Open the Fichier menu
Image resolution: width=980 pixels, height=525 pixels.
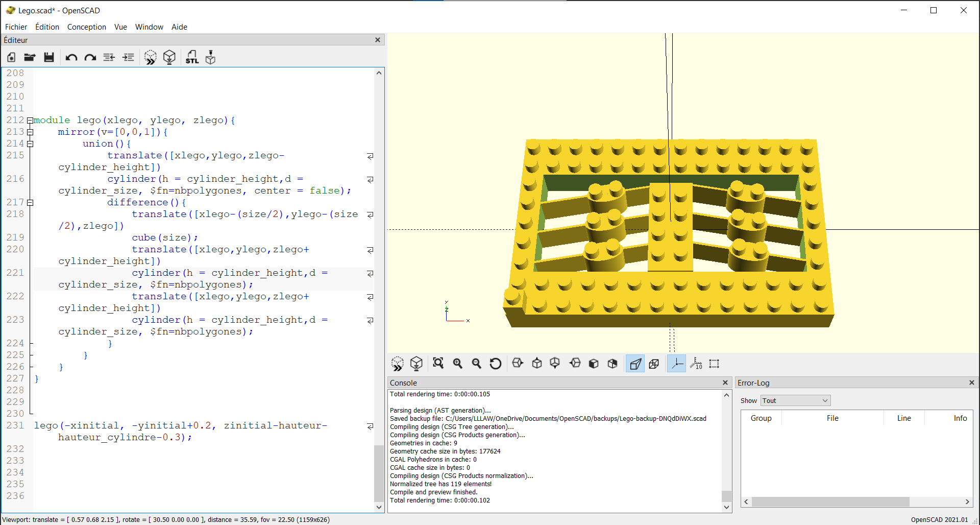(16, 27)
